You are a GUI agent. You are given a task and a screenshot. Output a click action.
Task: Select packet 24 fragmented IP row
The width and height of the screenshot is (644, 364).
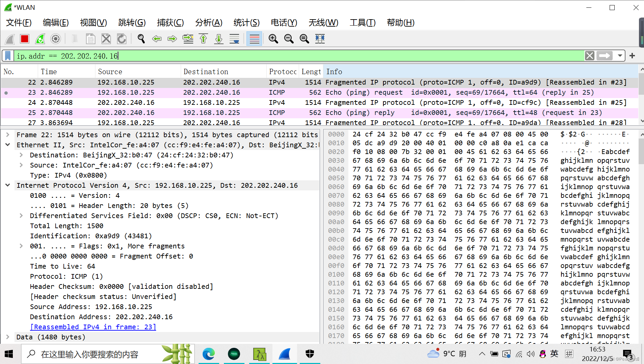point(319,102)
